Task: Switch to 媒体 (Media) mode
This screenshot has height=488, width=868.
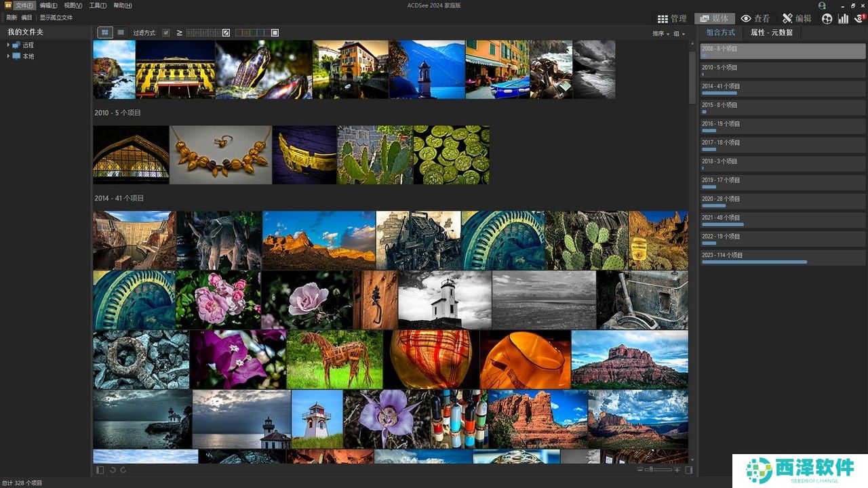Action: [715, 18]
